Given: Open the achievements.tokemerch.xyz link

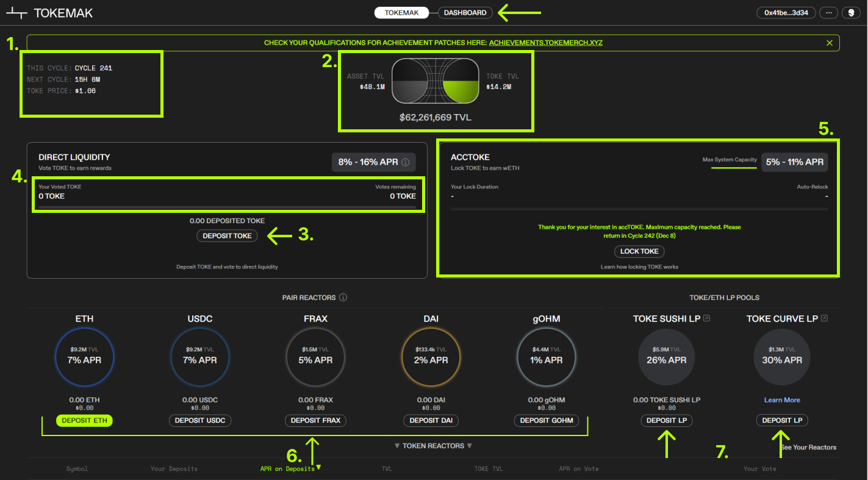Looking at the screenshot, I should click(546, 43).
